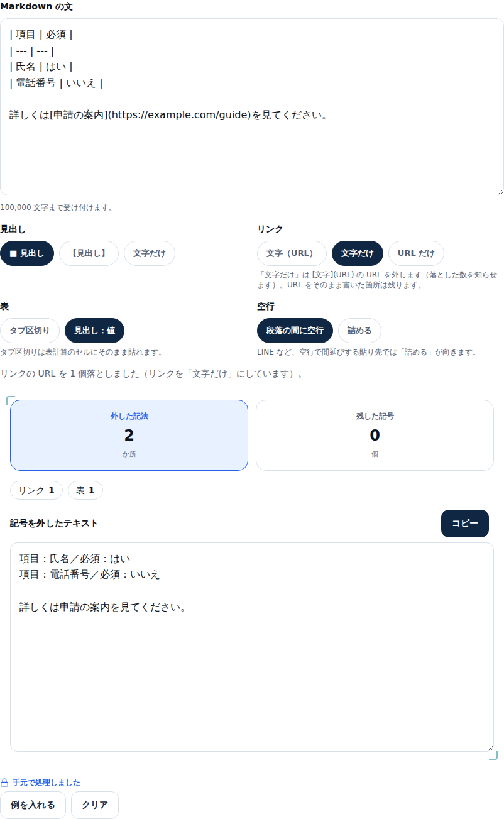Click the リンク 1 chip
This screenshot has height=819, width=504.
tap(36, 490)
